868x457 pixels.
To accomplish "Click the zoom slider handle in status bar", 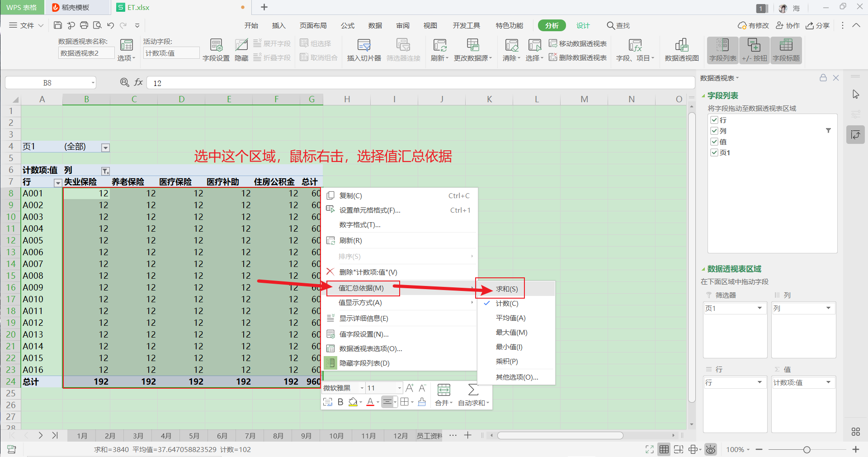I will 807,450.
